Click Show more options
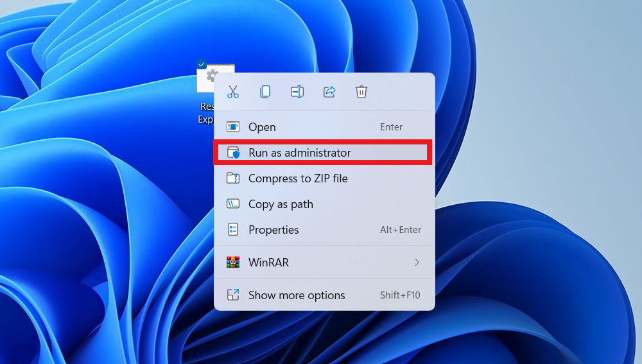The width and height of the screenshot is (642, 364). point(323,295)
